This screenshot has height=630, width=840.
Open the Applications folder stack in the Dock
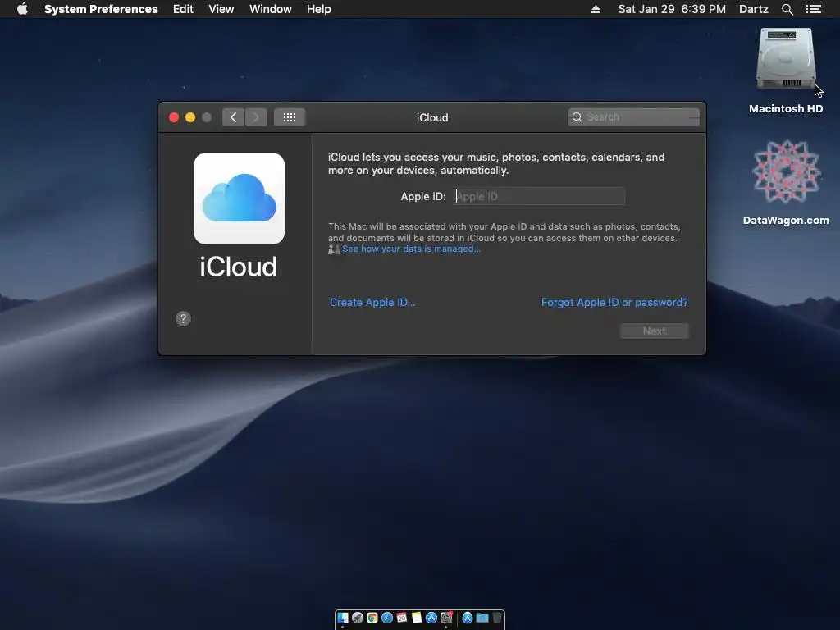pos(467,618)
